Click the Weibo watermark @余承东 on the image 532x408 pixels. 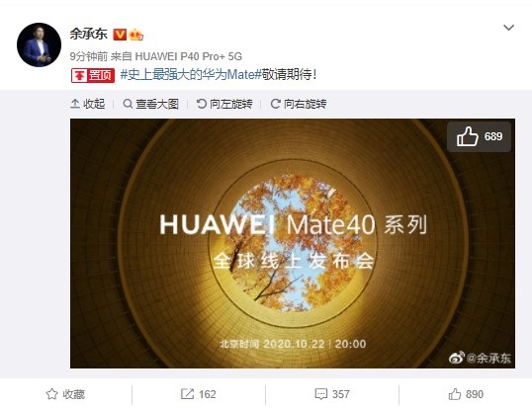pos(480,358)
